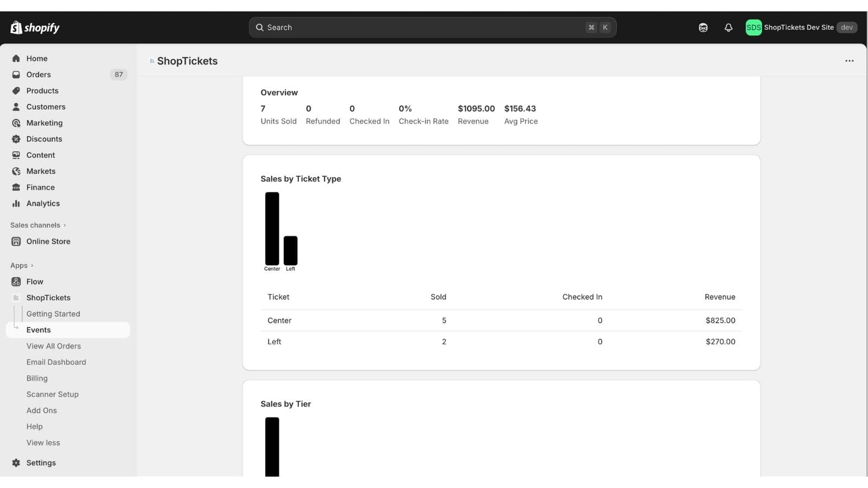
Task: Click the Products tag icon
Action: coord(16,91)
